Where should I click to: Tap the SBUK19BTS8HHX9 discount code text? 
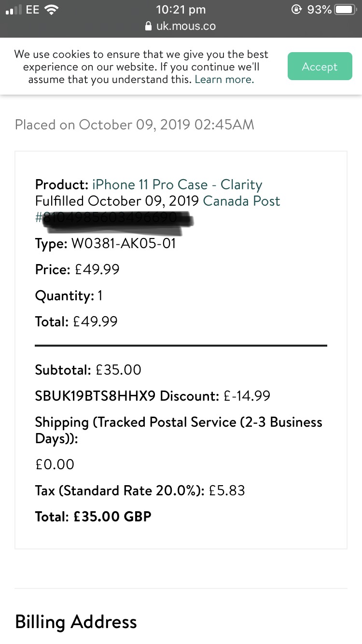pos(95,396)
